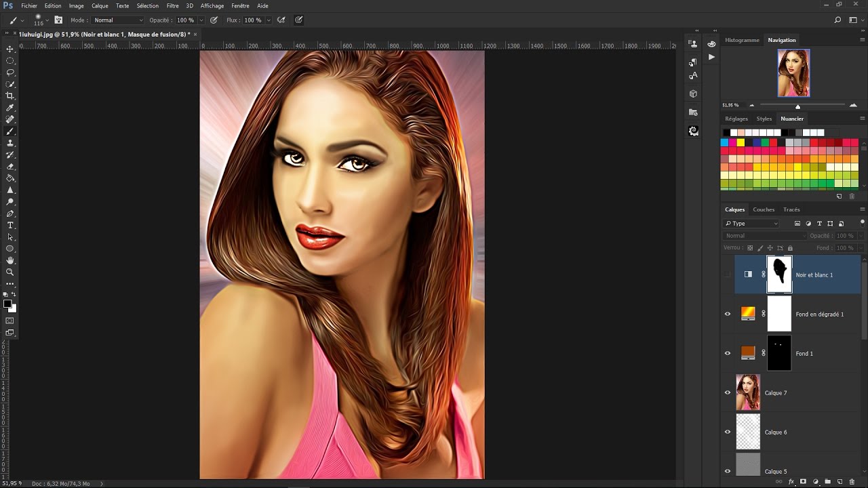Select the History Brush tool

(10, 155)
